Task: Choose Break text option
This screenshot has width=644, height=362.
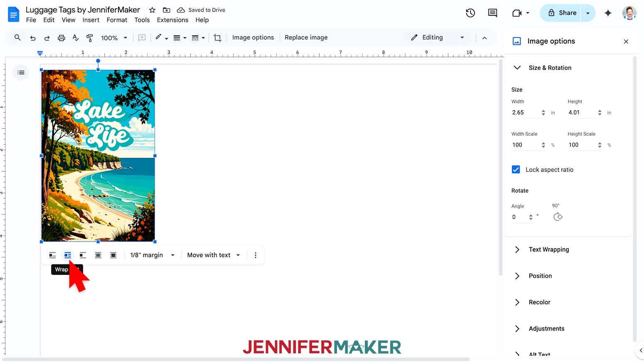Action: pos(83,255)
